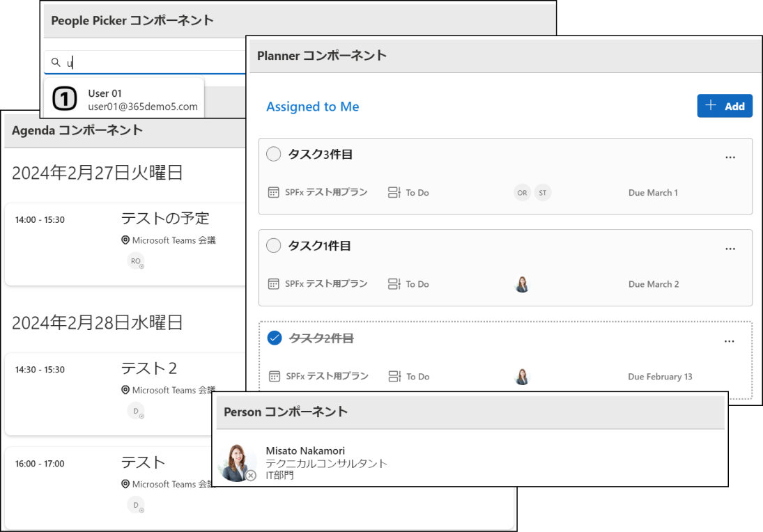Open more options for タスク2件目
763x532 pixels.
point(729,341)
